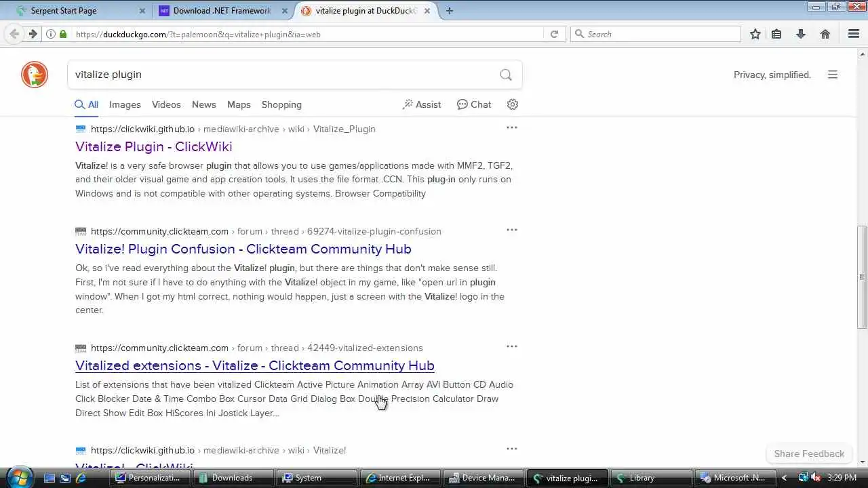Image resolution: width=868 pixels, height=488 pixels.
Task: Bookmark this page with the star icon
Action: point(755,34)
